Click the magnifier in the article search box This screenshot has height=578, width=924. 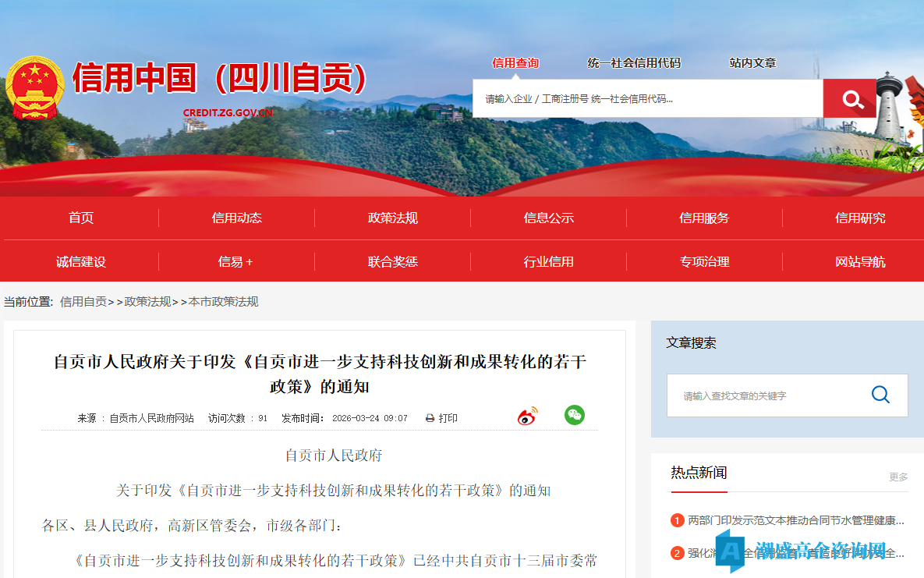coord(881,395)
